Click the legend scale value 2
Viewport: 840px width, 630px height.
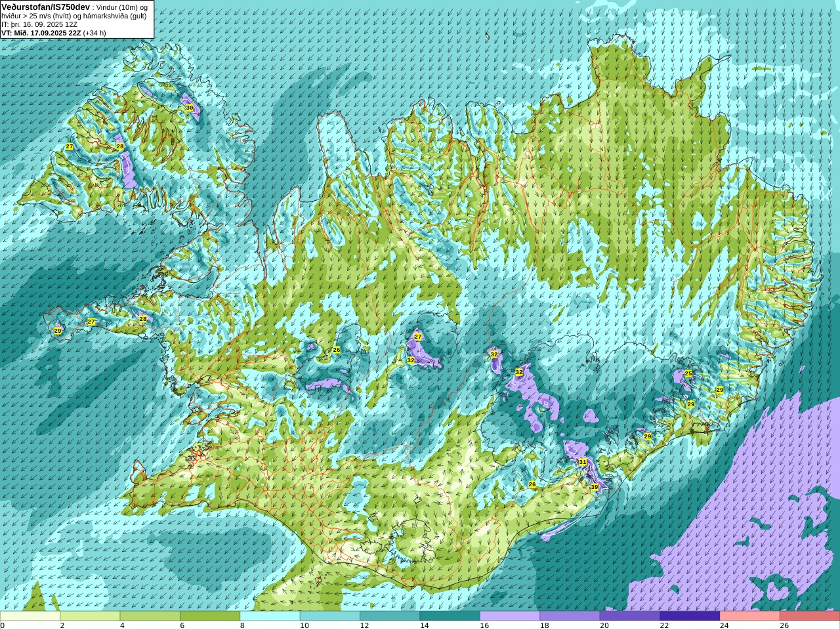62,626
